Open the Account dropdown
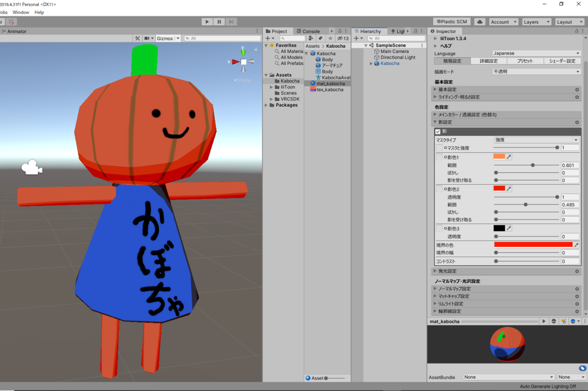 point(503,22)
